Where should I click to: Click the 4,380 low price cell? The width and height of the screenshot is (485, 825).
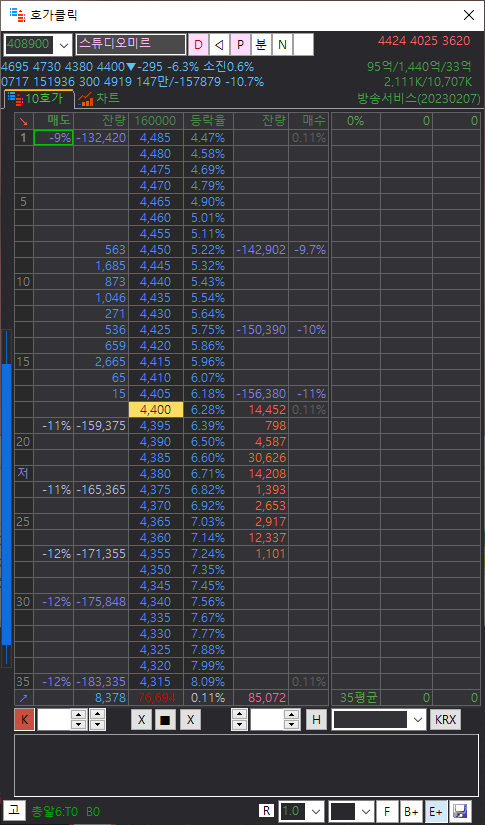pyautogui.click(x=156, y=474)
